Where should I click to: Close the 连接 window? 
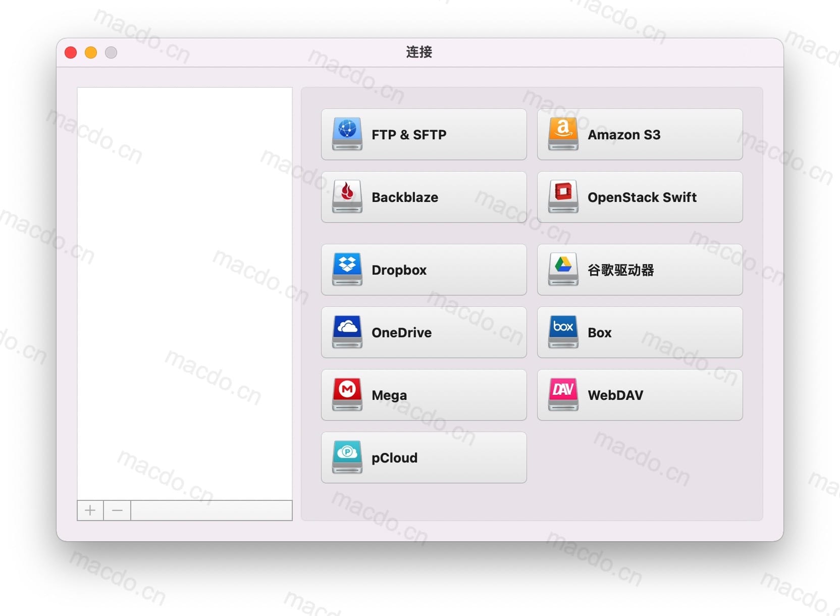pos(71,53)
